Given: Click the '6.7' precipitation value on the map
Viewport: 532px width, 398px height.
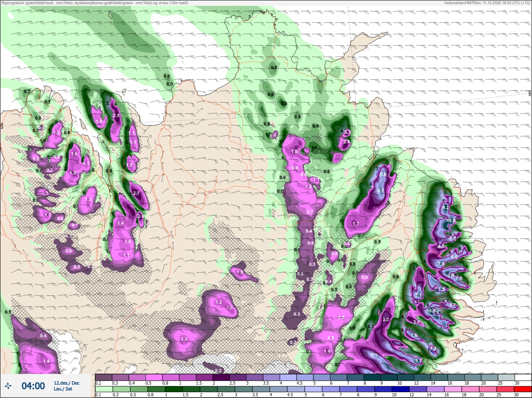Looking at the screenshot, I should [x=380, y=191].
